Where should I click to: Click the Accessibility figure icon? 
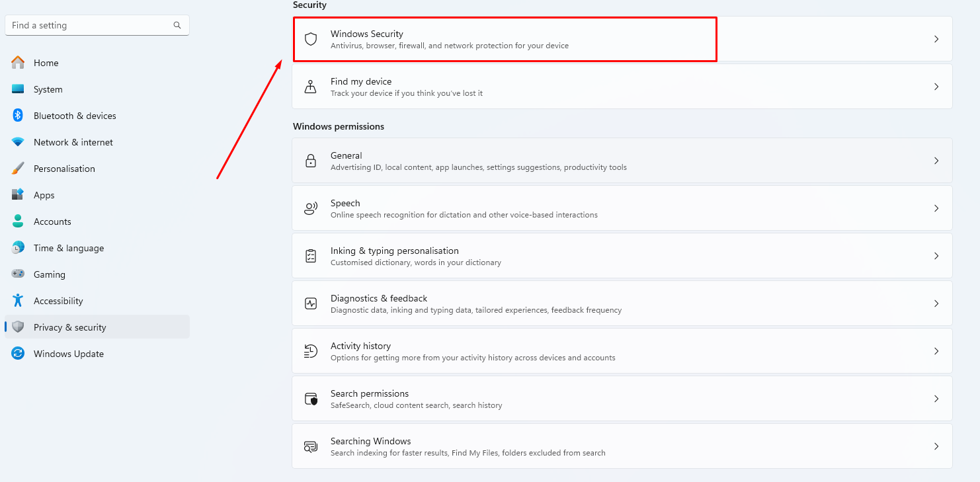point(18,301)
